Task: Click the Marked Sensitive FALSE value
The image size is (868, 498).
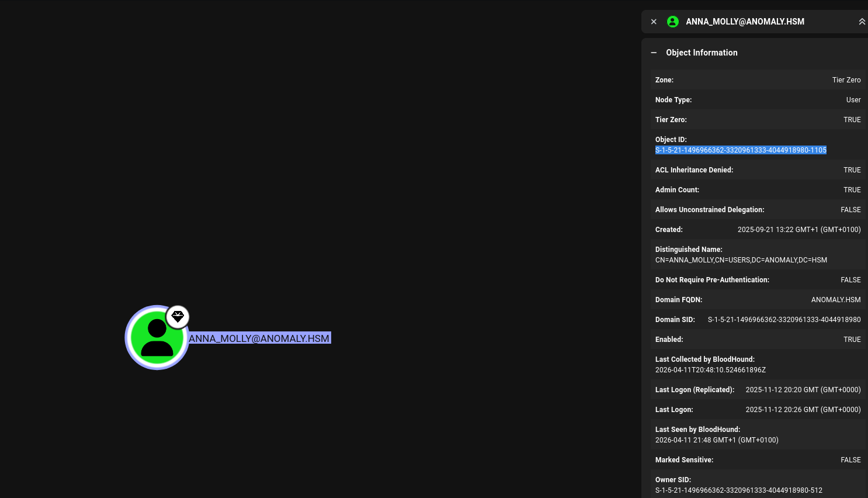Action: 850,460
